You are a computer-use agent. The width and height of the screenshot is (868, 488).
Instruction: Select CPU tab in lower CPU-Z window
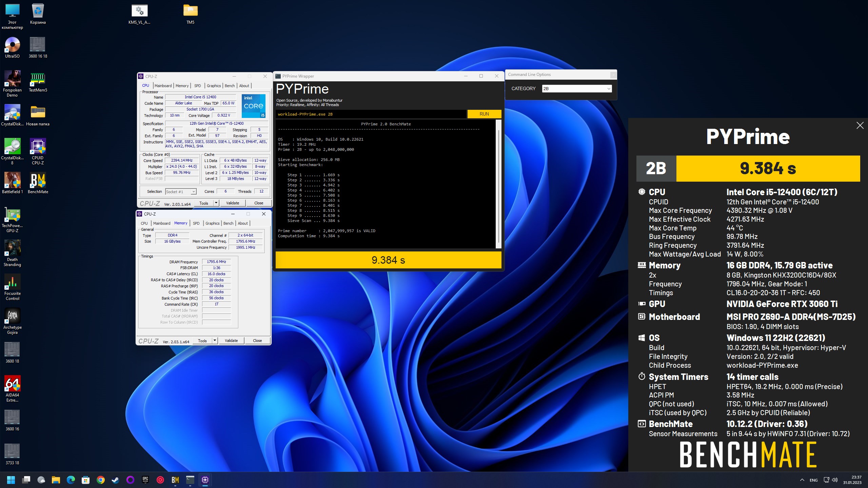[144, 223]
